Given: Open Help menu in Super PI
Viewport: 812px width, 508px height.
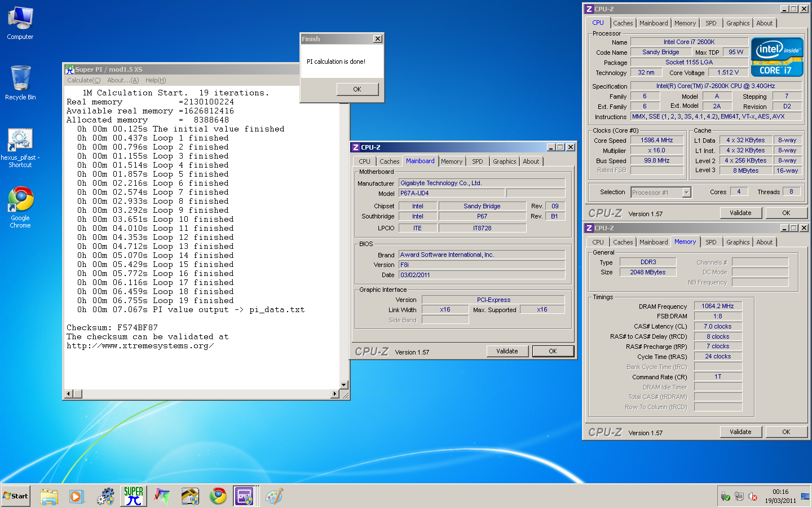Looking at the screenshot, I should (x=156, y=80).
